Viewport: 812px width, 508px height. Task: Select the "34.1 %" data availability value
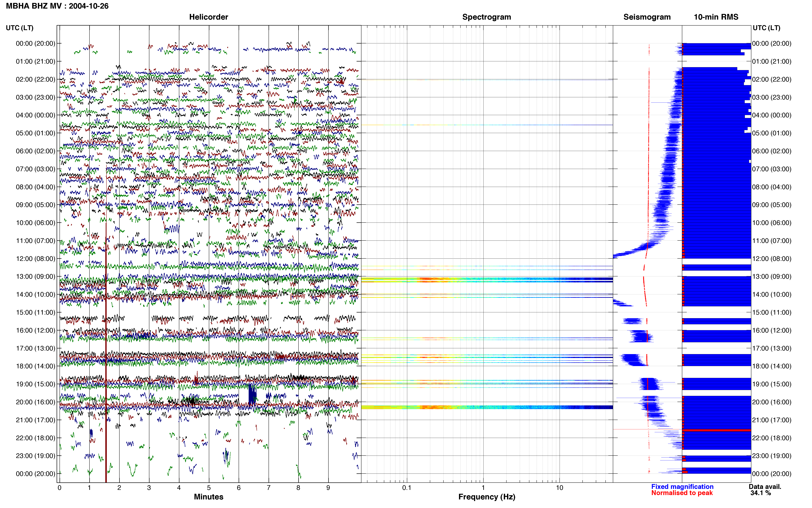[761, 493]
